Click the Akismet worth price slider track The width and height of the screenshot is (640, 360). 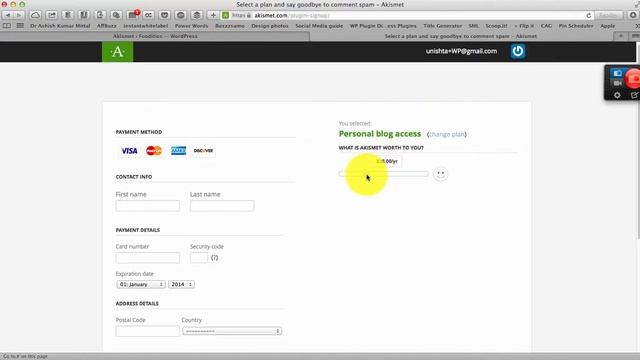click(383, 174)
